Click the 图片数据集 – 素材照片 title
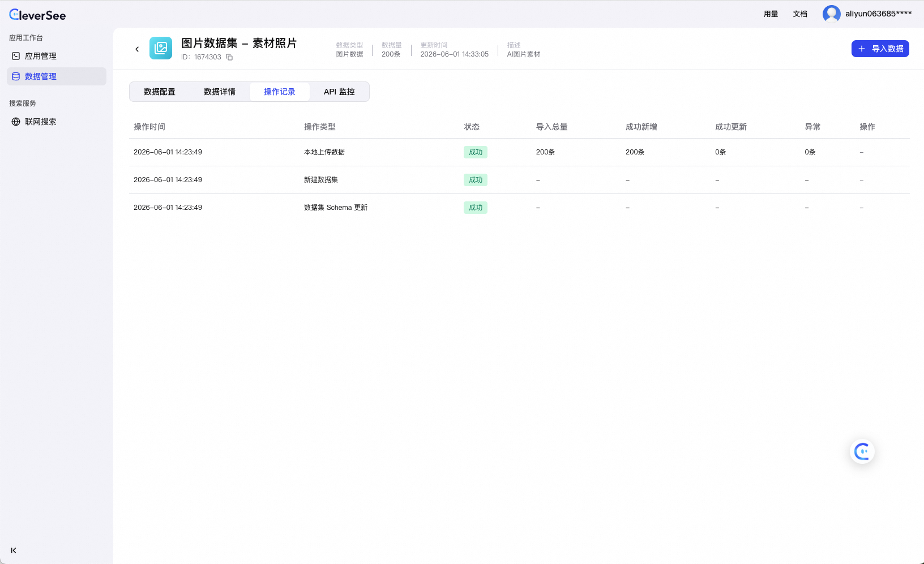Viewport: 924px width, 564px height. 239,43
